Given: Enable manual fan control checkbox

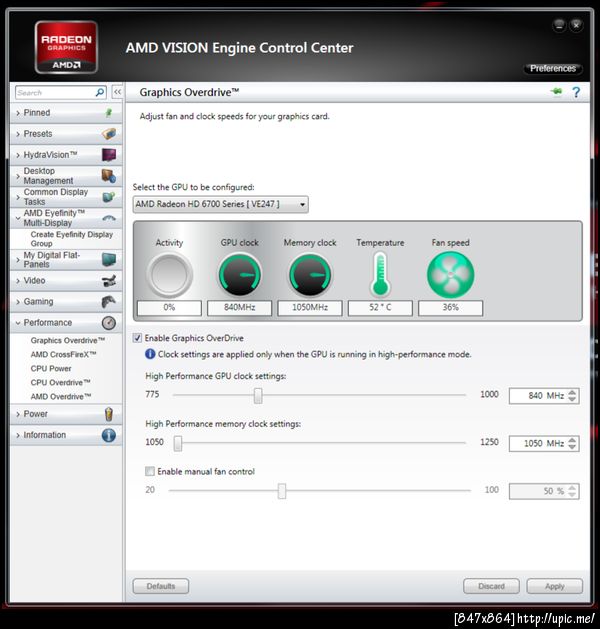Looking at the screenshot, I should coord(150,471).
